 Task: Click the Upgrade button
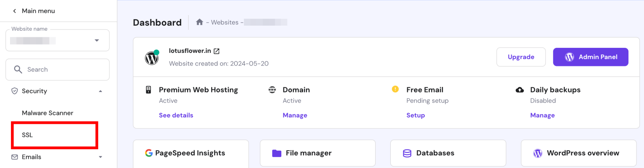click(521, 57)
